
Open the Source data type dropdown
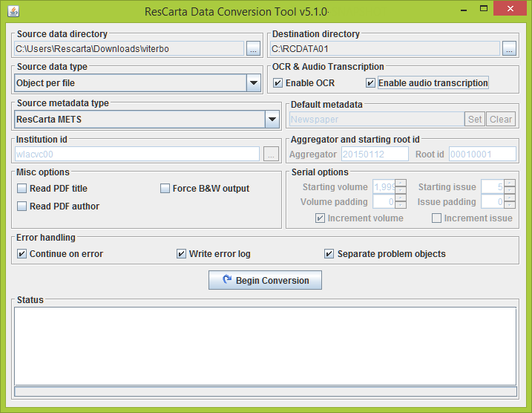click(254, 83)
